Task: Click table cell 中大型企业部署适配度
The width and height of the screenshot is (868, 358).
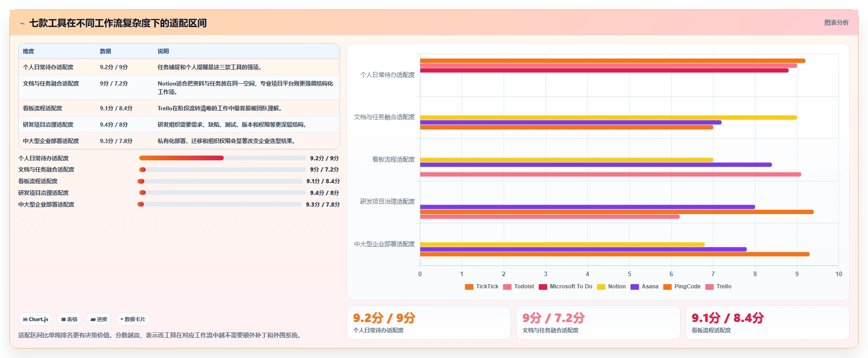Action: 51,141
